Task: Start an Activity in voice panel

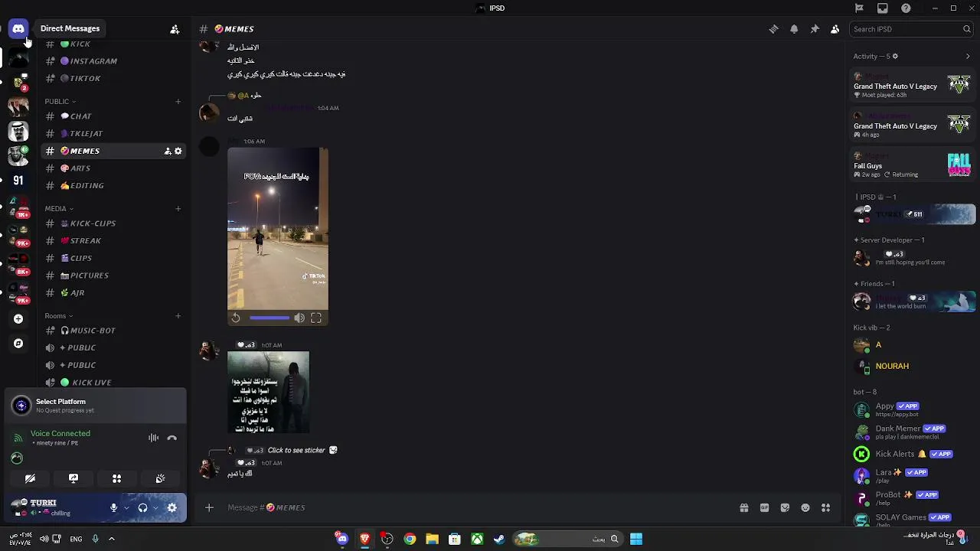Action: point(116,478)
